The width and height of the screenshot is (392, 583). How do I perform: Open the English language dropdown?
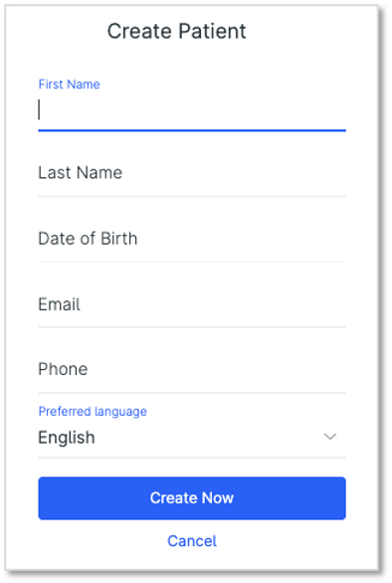[192, 438]
